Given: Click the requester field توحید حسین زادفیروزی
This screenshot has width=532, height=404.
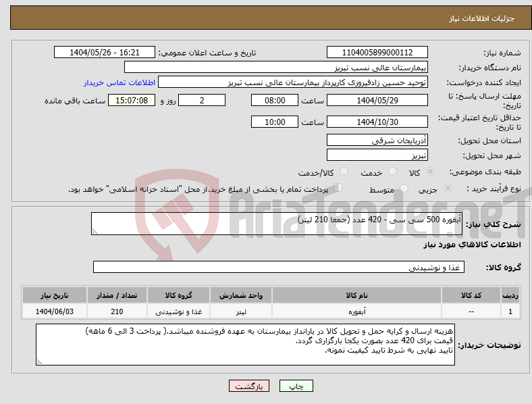Looking at the screenshot, I should (293, 82).
